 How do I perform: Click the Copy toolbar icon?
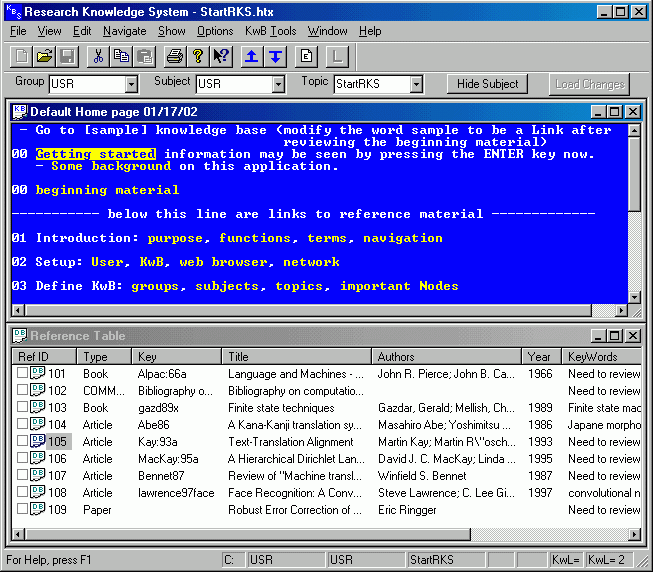[x=121, y=56]
